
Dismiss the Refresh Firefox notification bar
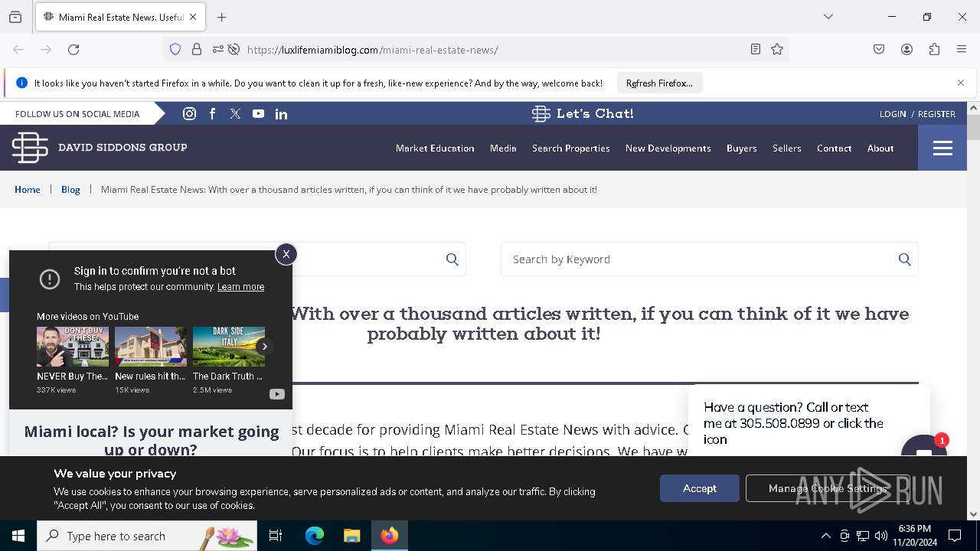pos(961,83)
